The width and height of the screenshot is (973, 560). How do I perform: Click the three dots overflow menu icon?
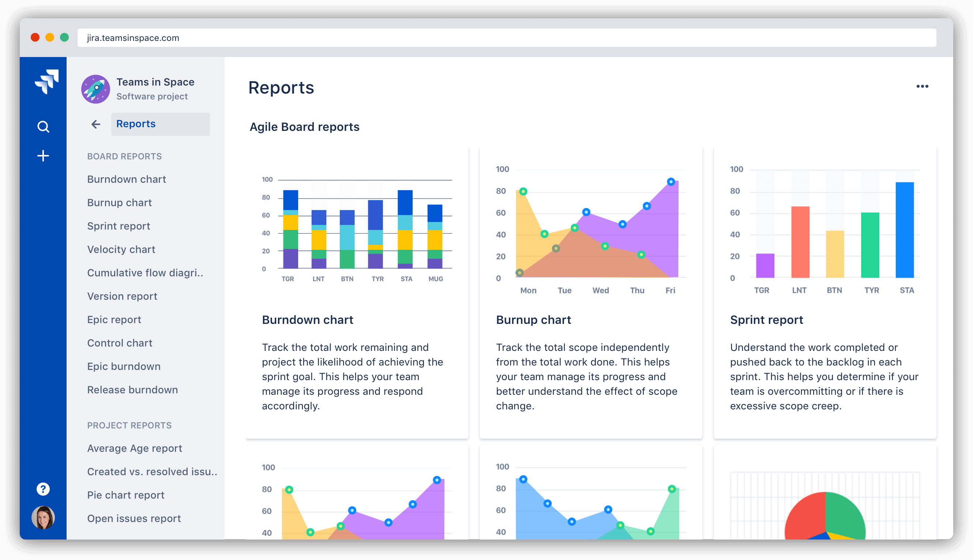pyautogui.click(x=922, y=86)
